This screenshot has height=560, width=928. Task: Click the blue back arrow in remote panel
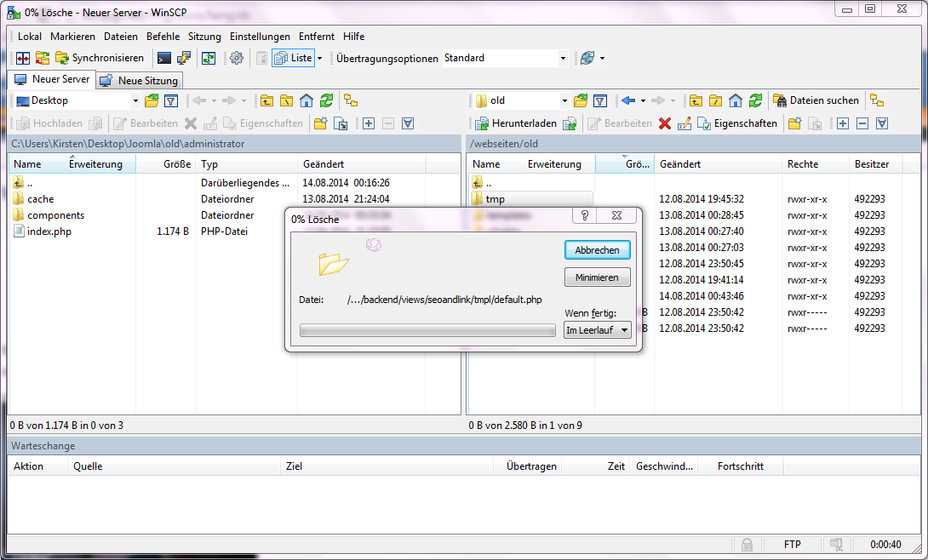point(628,100)
